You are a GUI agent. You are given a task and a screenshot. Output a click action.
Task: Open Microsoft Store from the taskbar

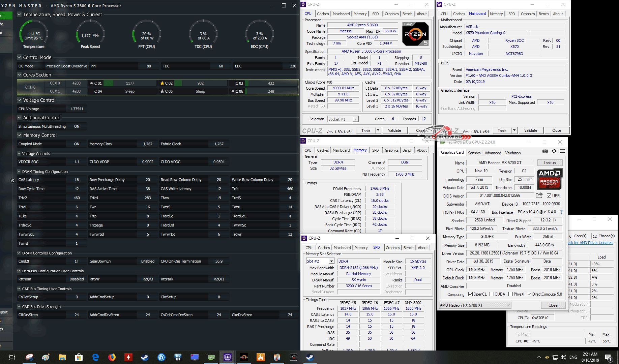79,357
